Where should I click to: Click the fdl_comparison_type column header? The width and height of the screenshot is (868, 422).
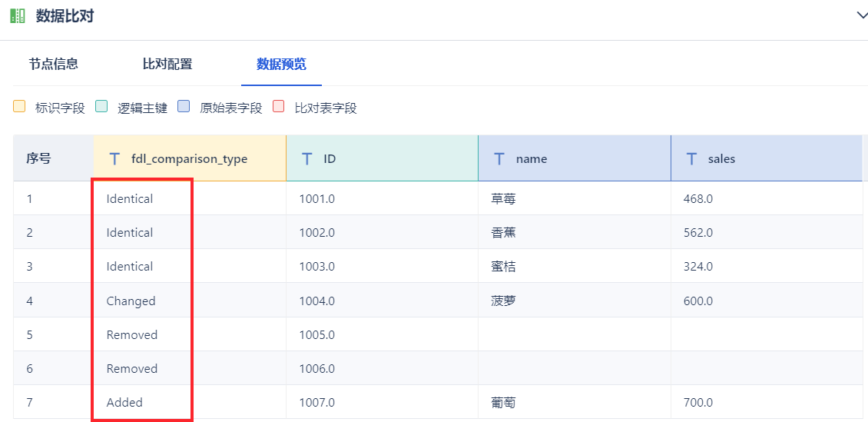[189, 159]
